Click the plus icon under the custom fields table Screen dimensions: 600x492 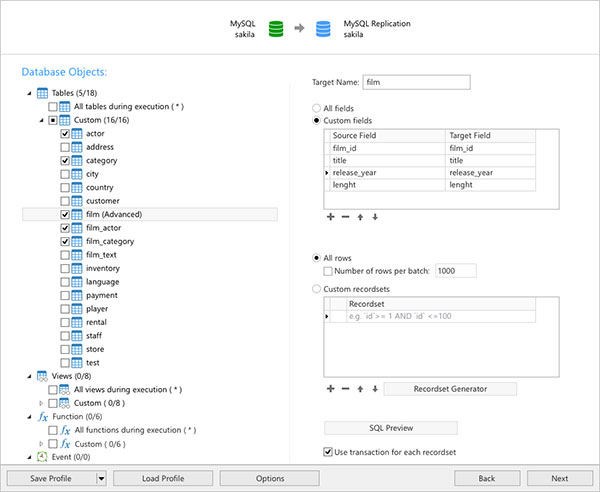coord(331,217)
